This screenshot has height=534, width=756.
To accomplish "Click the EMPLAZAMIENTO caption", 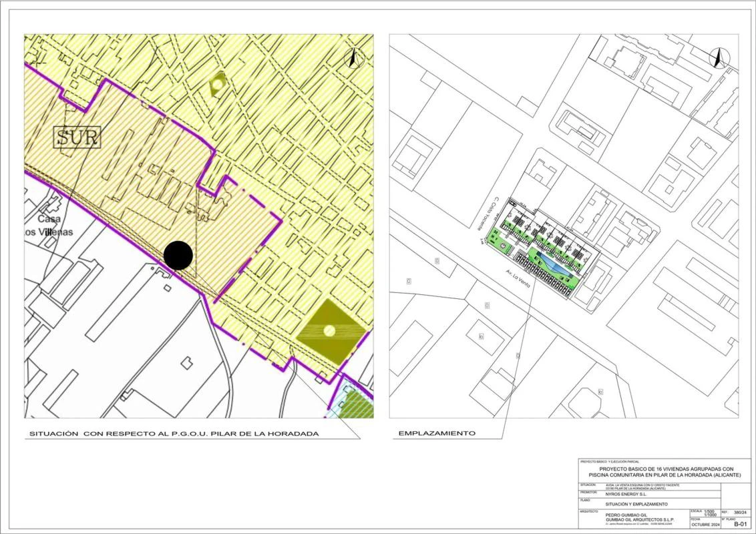I will click(x=437, y=433).
